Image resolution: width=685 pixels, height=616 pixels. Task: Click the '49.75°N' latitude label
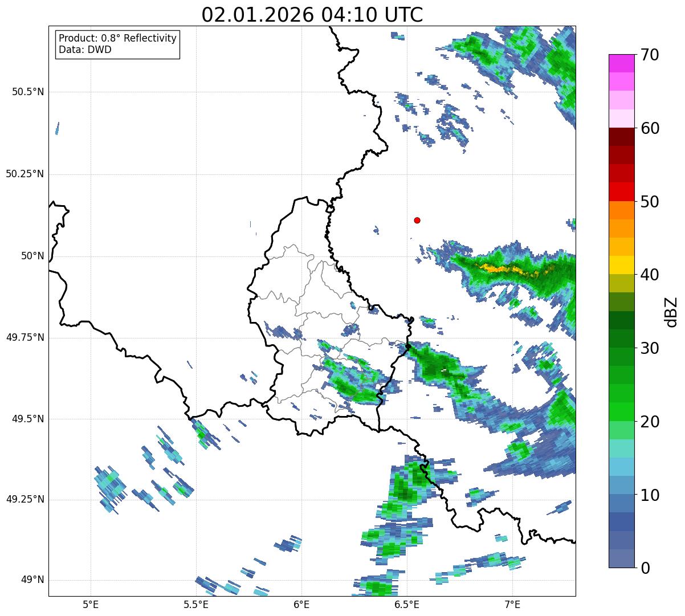coord(25,337)
